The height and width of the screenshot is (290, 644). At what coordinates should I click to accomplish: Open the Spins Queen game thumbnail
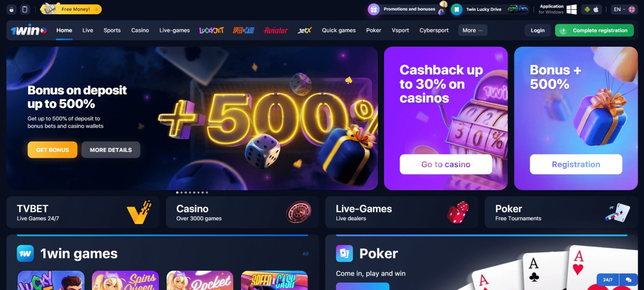point(125,280)
